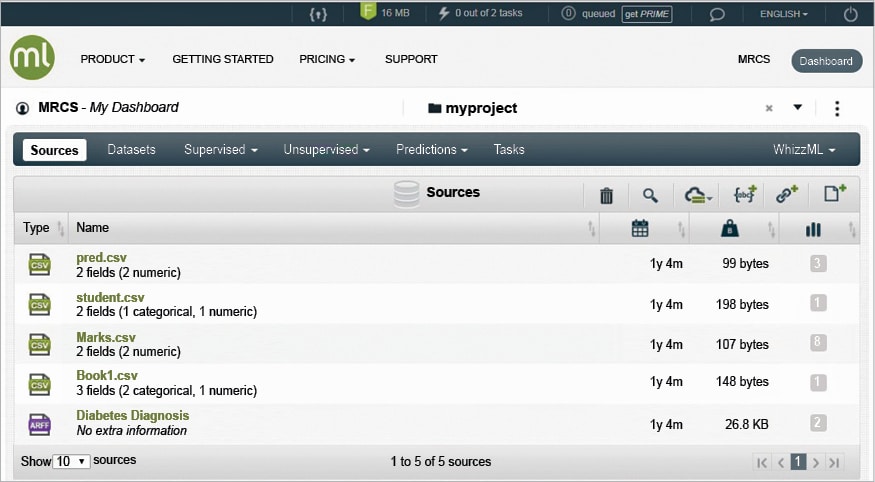Open the ENGLISH language dropdown

tap(783, 14)
